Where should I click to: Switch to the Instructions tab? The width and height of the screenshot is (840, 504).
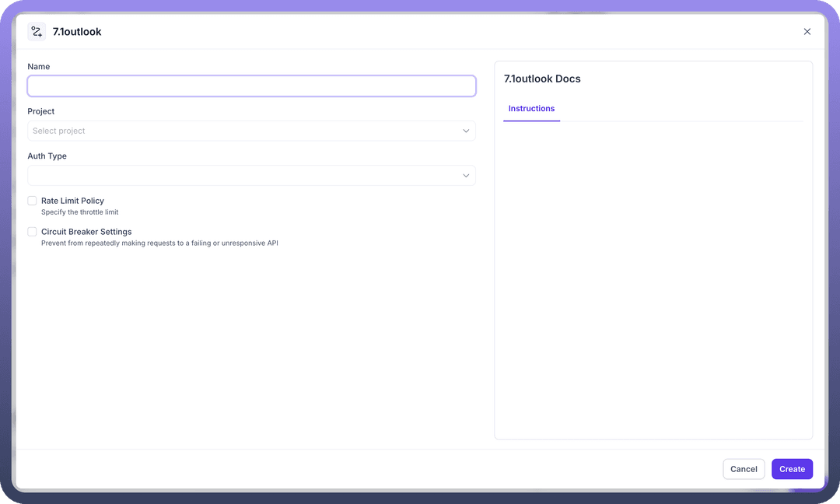pyautogui.click(x=531, y=109)
